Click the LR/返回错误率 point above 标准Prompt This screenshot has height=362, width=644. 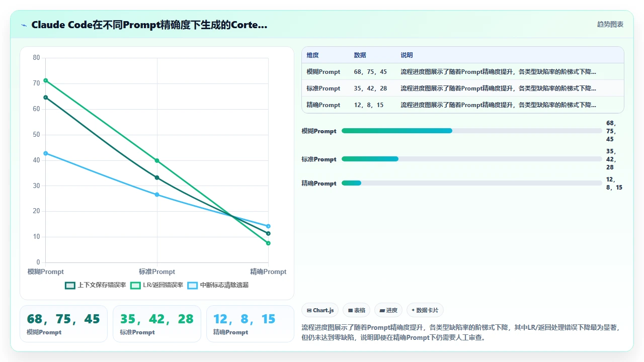(157, 161)
